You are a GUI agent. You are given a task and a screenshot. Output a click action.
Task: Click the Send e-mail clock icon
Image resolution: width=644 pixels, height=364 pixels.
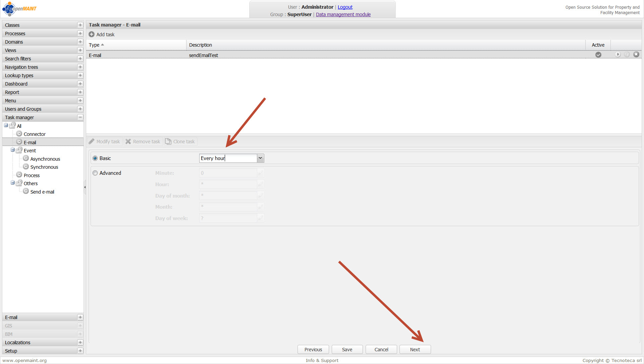pyautogui.click(x=26, y=191)
